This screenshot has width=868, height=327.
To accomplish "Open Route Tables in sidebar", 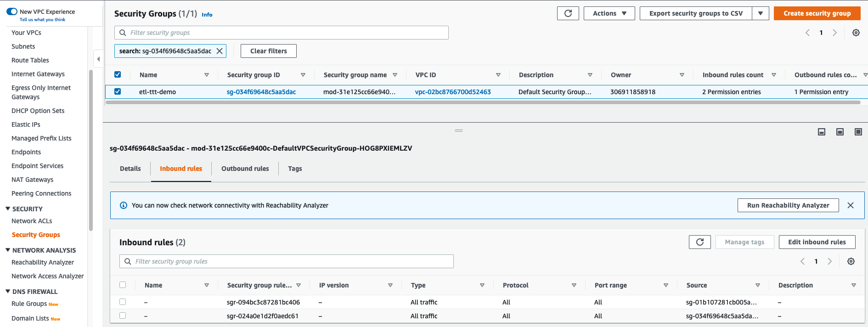I will tap(30, 60).
